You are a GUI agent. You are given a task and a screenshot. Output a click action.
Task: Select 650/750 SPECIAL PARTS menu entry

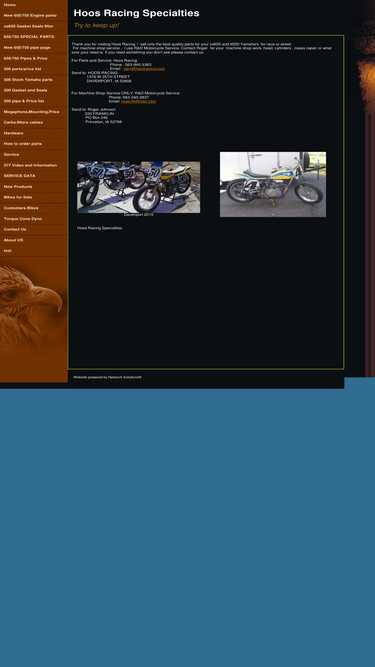(34, 37)
